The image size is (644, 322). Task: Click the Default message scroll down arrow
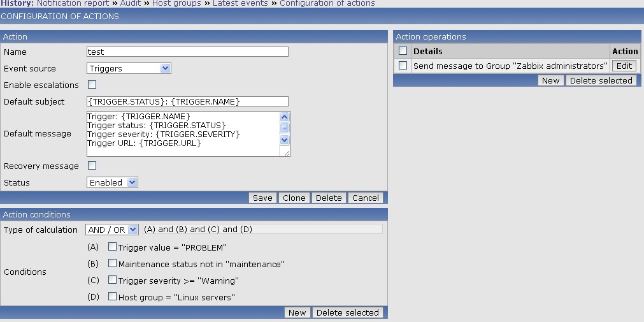click(284, 140)
